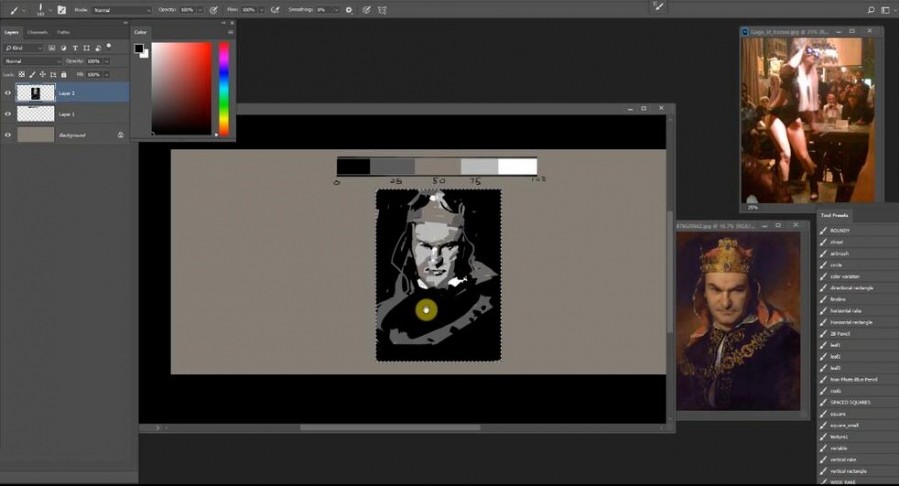Enable airbrush-style build-up icon
The width and height of the screenshot is (899, 486).
pos(275,10)
